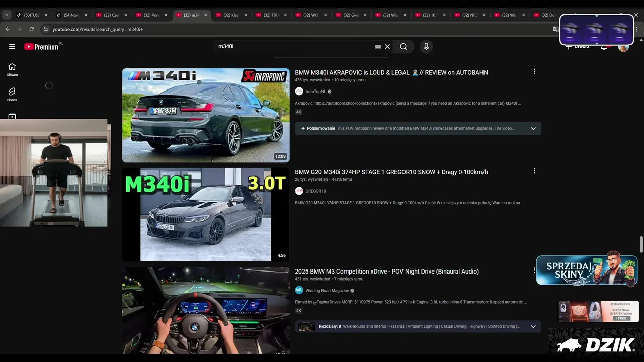Screen dimensions: 644x362
Task: Open BMW G20 M340i 374HP STAGE 1 title
Action: click(x=391, y=172)
